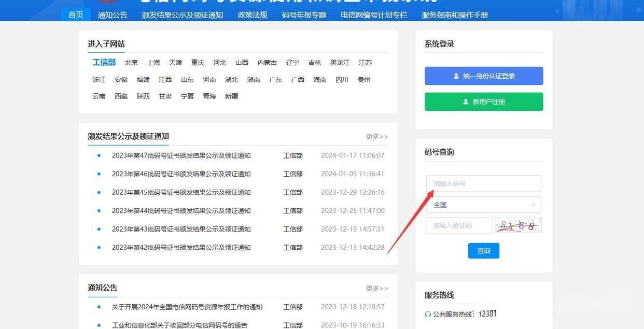
Task: Click date 2024-01-17 11:06:07
Action: 353,155
